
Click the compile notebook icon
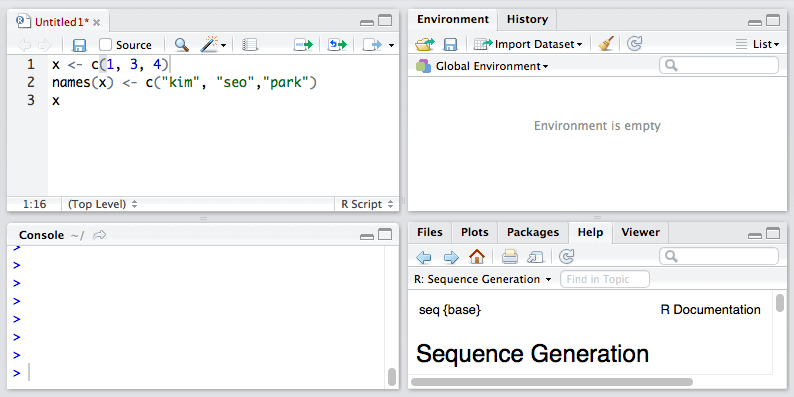click(x=250, y=45)
